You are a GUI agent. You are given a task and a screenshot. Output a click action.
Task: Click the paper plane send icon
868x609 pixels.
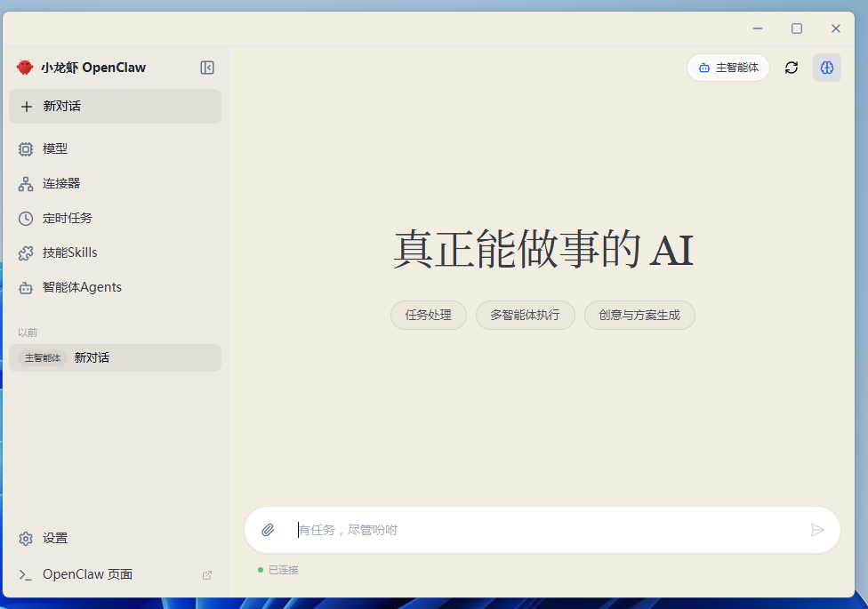click(x=817, y=530)
